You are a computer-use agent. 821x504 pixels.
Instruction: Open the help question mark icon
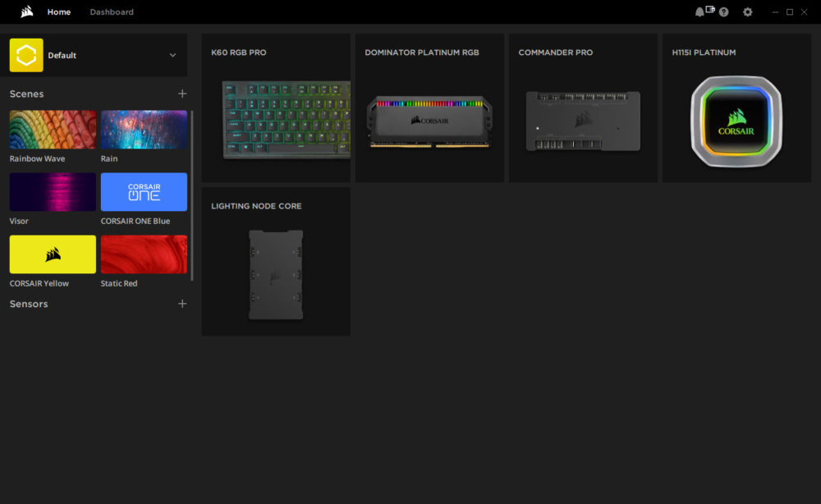[x=723, y=12]
